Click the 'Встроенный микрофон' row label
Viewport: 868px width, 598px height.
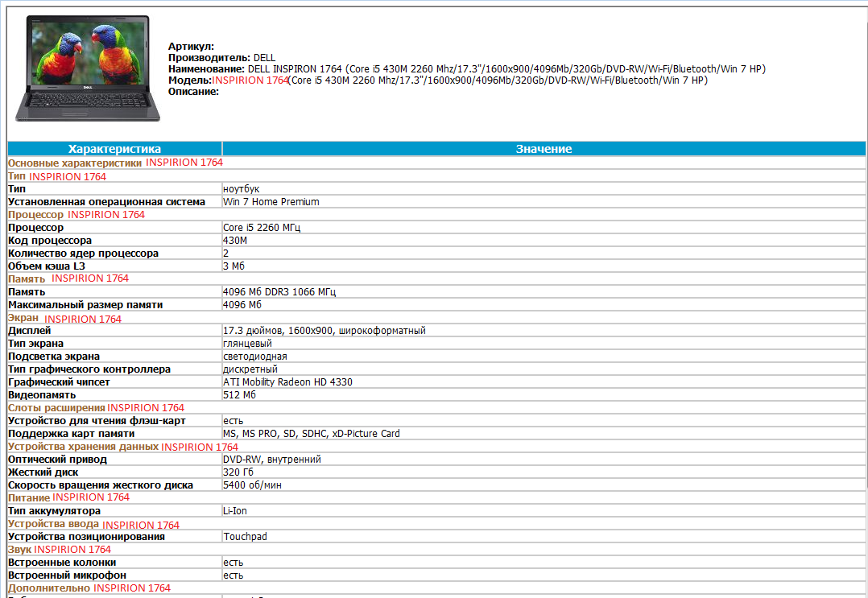click(67, 575)
